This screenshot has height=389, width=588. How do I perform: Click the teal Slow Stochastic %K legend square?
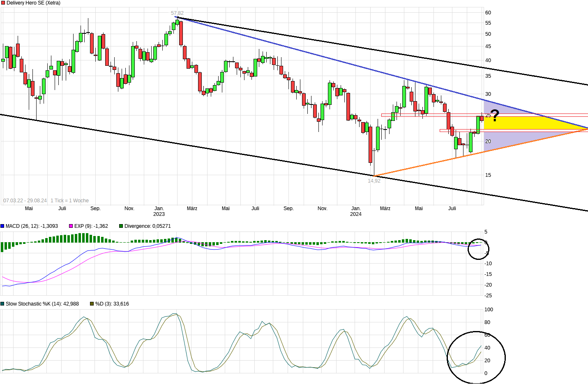point(2,304)
